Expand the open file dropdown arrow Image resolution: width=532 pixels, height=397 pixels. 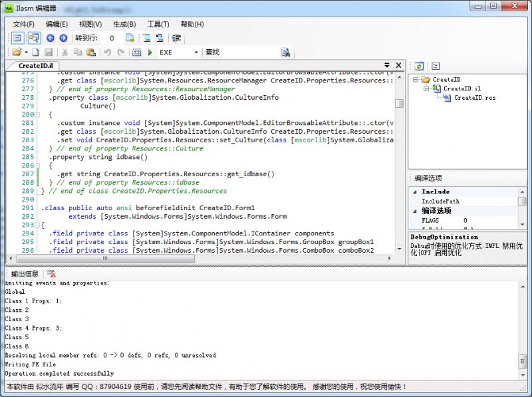[x=26, y=53]
